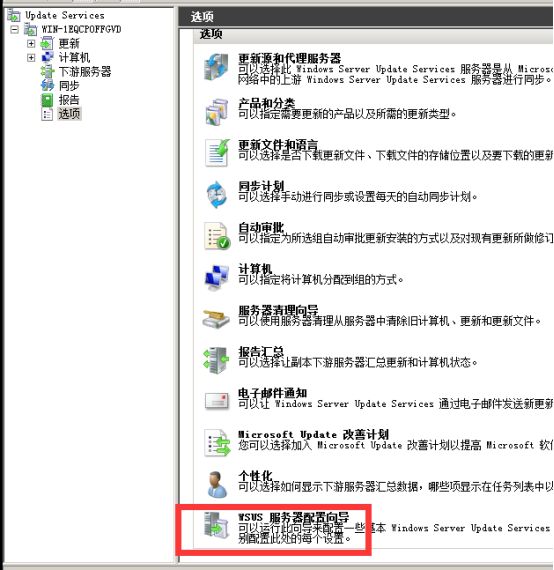Click the 计算机 options icon

[217, 277]
